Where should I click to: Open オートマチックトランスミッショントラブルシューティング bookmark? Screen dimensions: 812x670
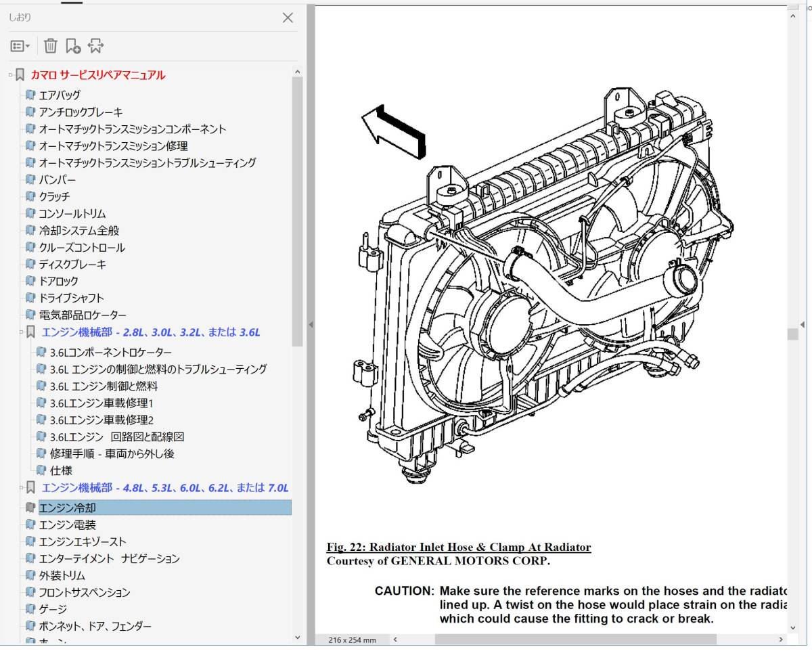pos(148,163)
